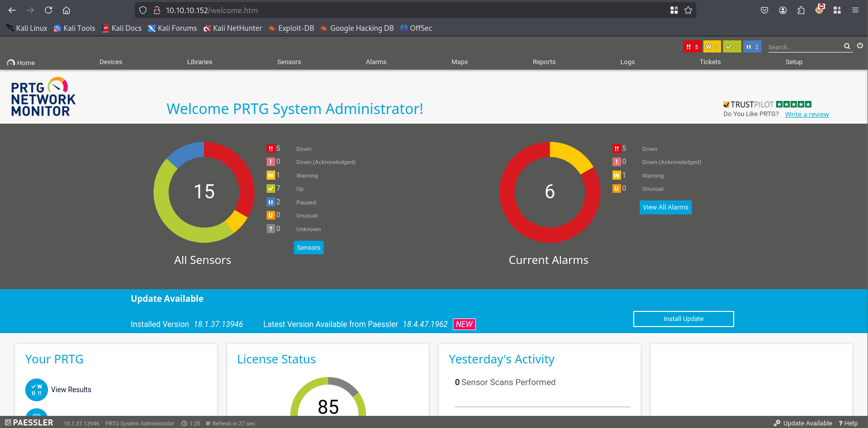The image size is (868, 428).
Task: Click the NEW version badge
Action: (x=464, y=324)
